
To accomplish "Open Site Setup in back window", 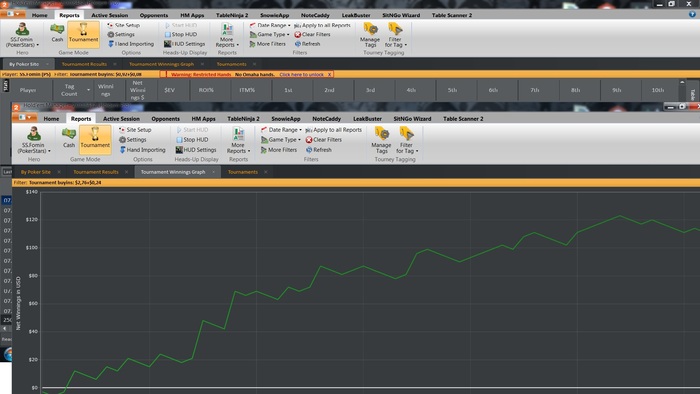I will [x=124, y=25].
